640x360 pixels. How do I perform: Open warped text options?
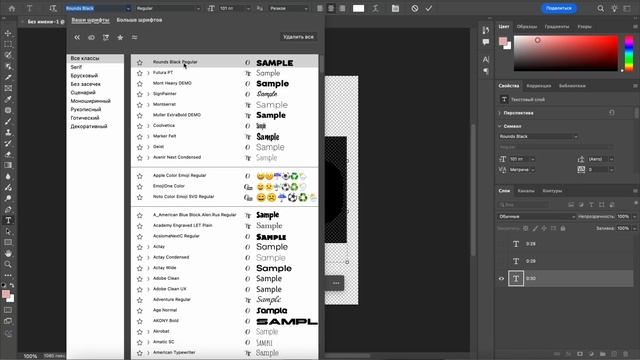pyautogui.click(x=376, y=8)
